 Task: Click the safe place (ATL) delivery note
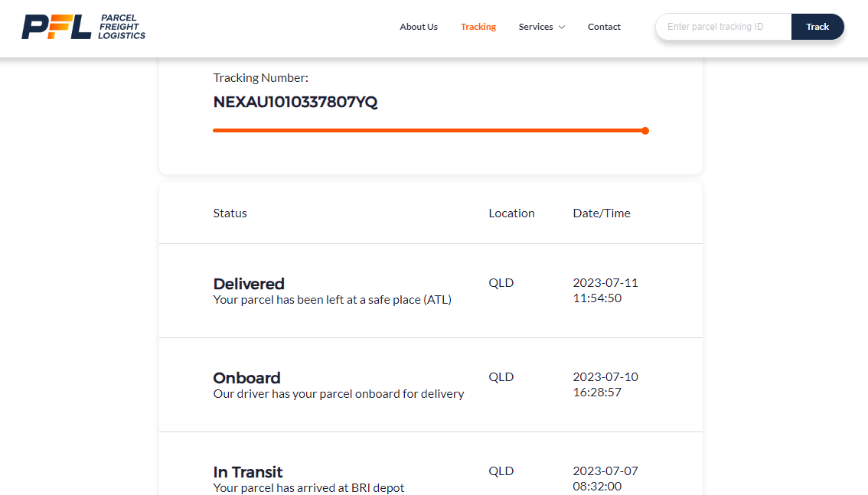(332, 300)
